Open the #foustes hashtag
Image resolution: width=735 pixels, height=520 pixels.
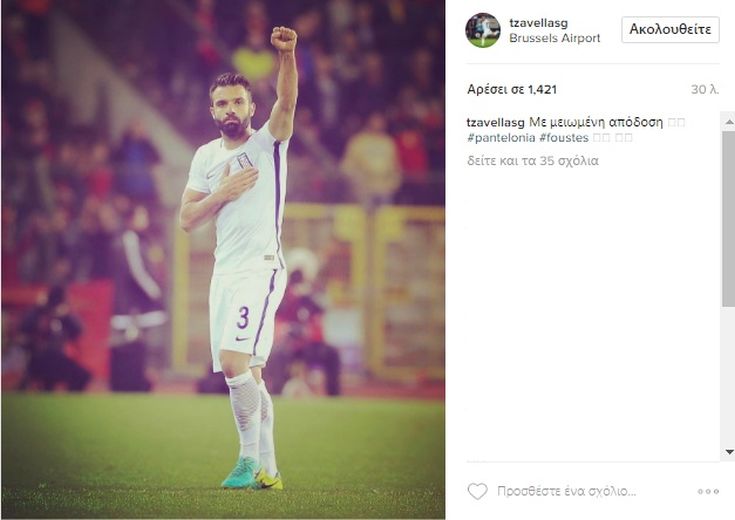click(x=564, y=138)
